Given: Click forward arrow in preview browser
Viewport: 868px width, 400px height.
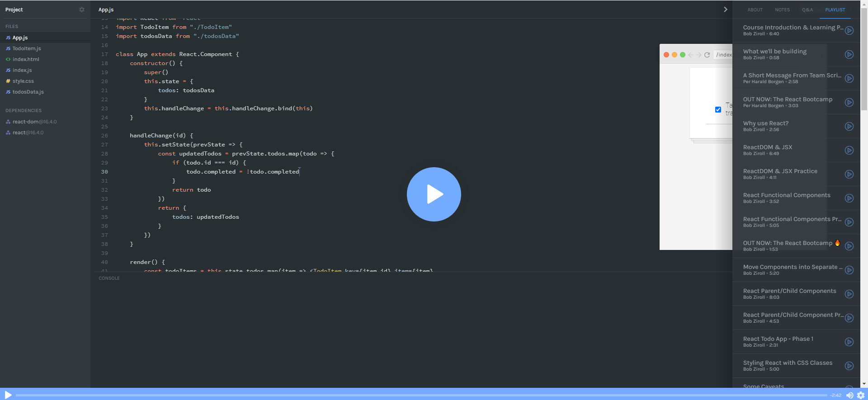Looking at the screenshot, I should click(x=698, y=55).
